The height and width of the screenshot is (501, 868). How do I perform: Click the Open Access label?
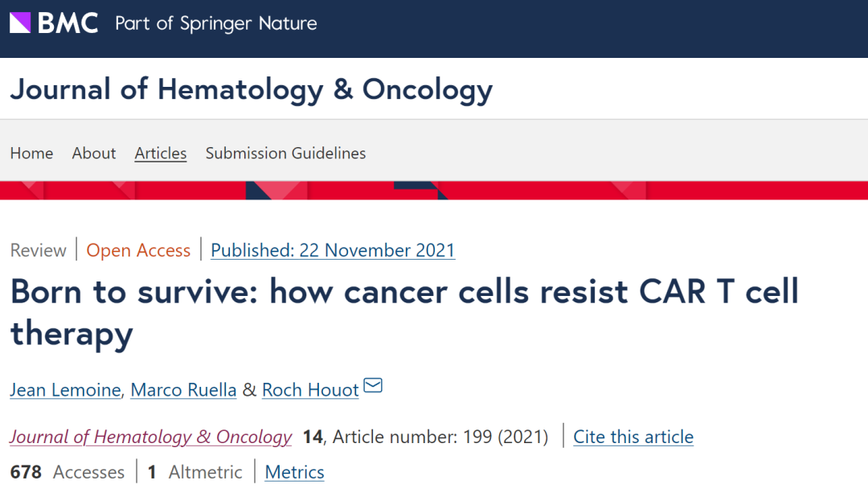coord(138,250)
